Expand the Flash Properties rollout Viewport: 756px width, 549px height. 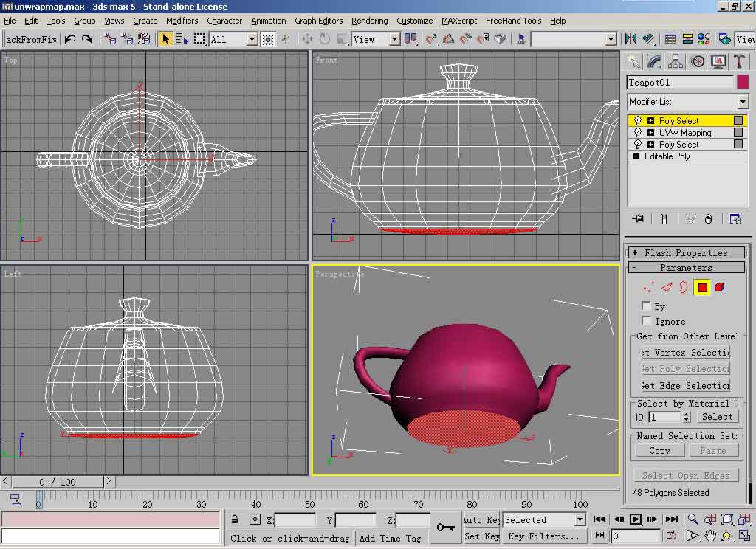tap(687, 253)
